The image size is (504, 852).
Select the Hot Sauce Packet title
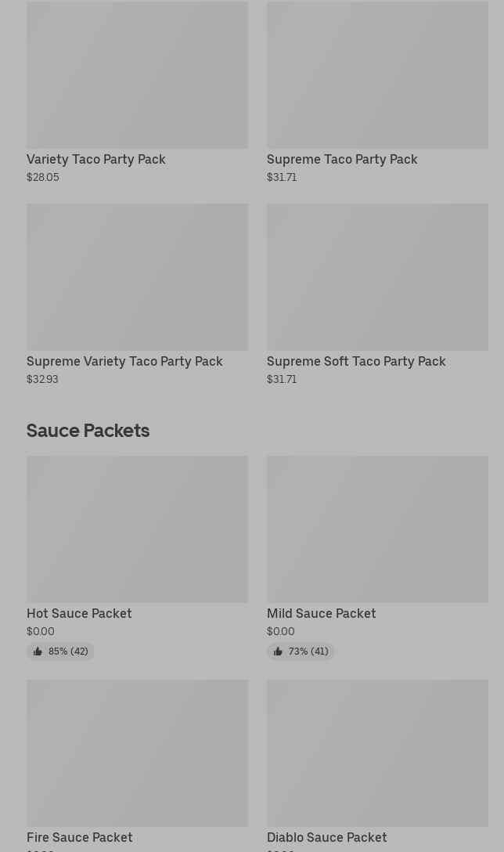pyautogui.click(x=79, y=613)
